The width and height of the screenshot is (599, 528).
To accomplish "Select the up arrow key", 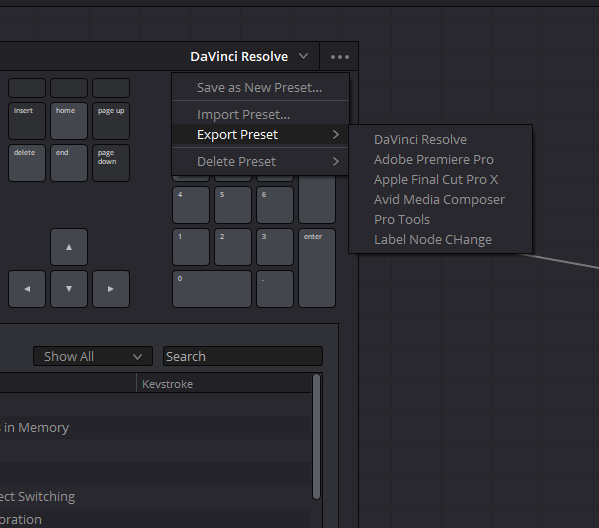I will pos(69,247).
